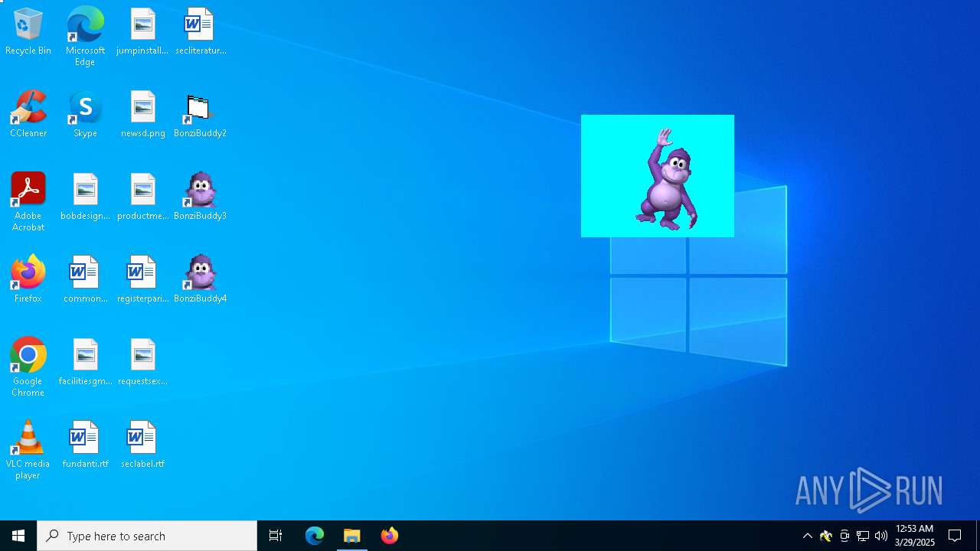Select the Firefox desktop shortcut
Screen dimensions: 980x551
tap(28, 280)
